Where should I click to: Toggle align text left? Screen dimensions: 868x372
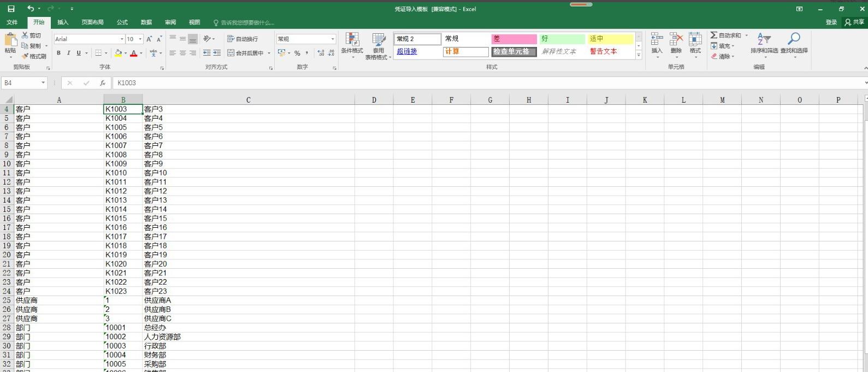(x=173, y=53)
